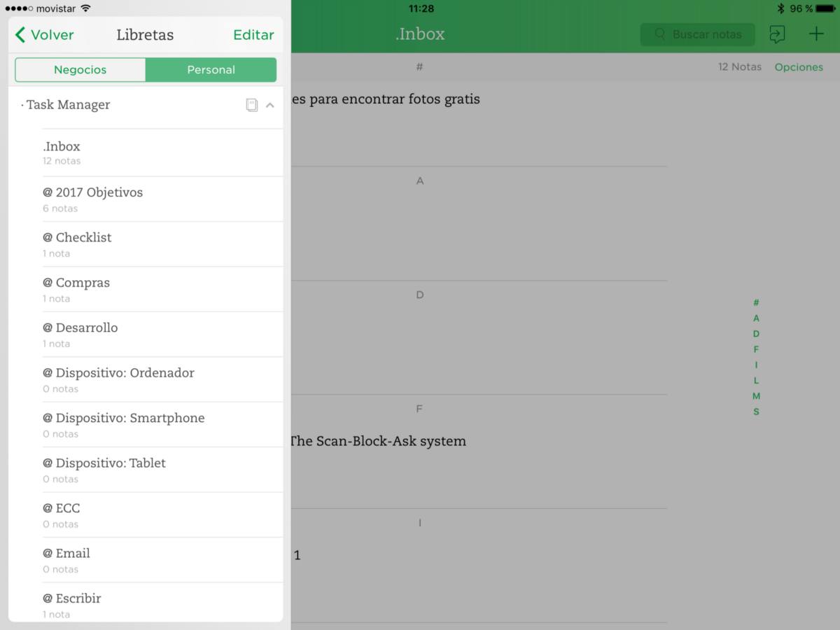Open Opciones for the note list

pyautogui.click(x=799, y=66)
